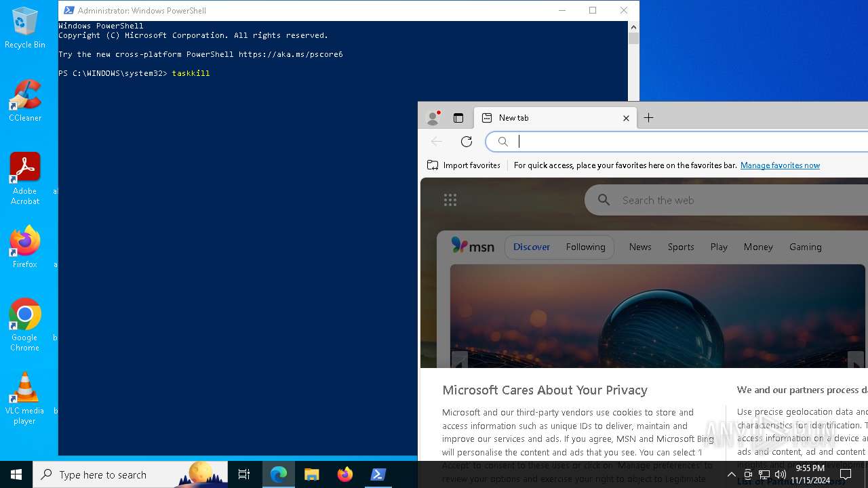Open the volume tray icon
Screen dimensions: 868x488
click(x=781, y=474)
